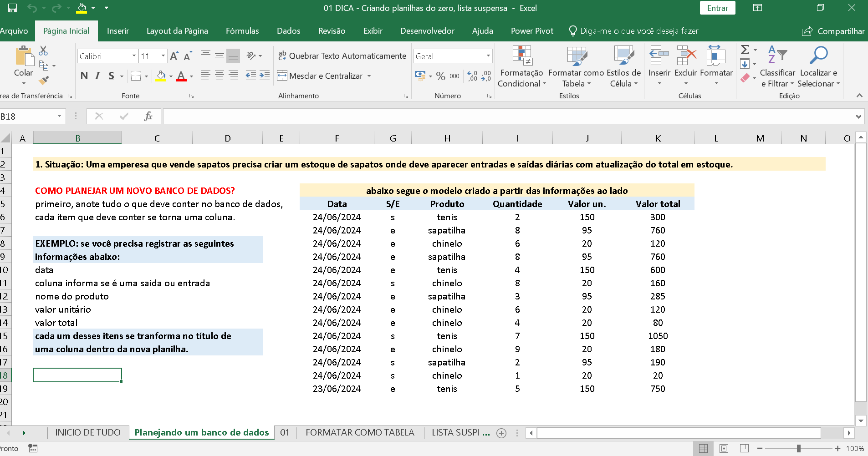
Task: Open the Inserir ribbon tab
Action: 118,31
